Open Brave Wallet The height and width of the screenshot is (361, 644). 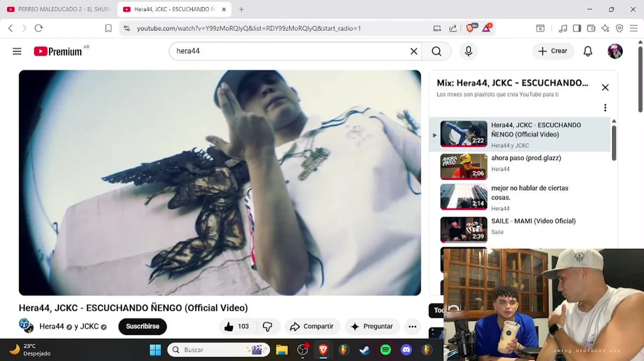[x=591, y=29]
